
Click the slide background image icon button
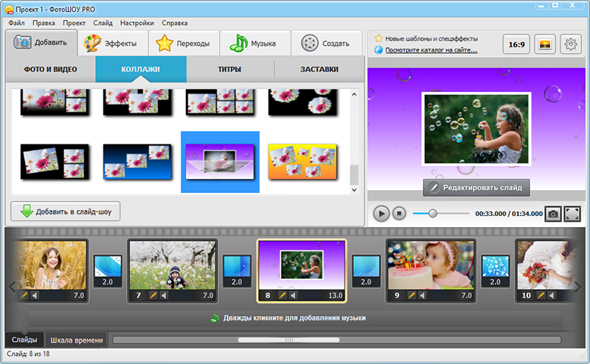pyautogui.click(x=544, y=44)
